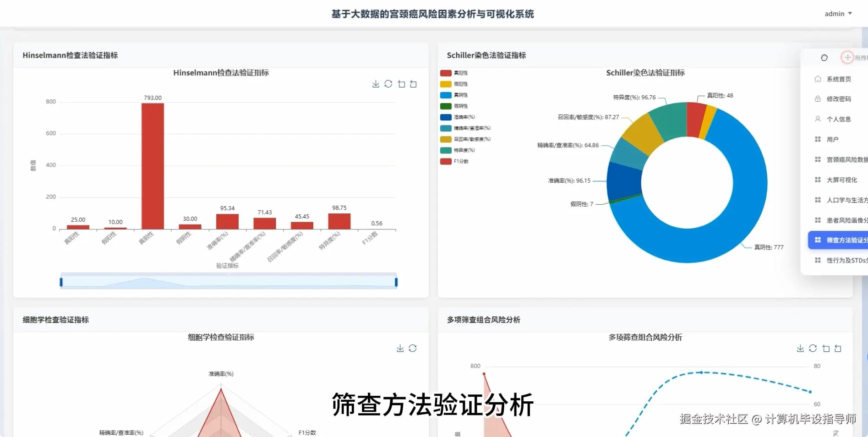Viewport: 868px width, 437px height.
Task: Open 患者风险画像 menu entry
Action: click(x=838, y=220)
